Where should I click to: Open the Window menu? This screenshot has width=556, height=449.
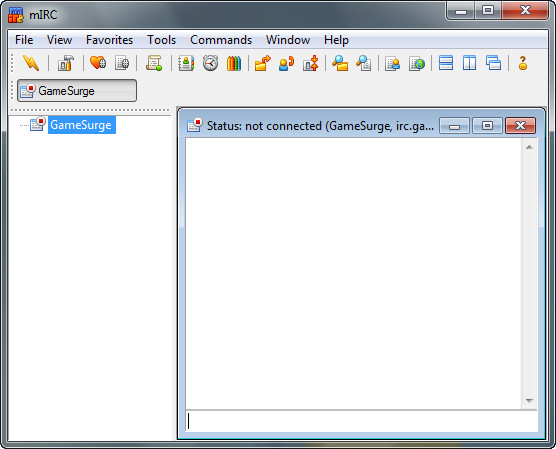pyautogui.click(x=288, y=40)
